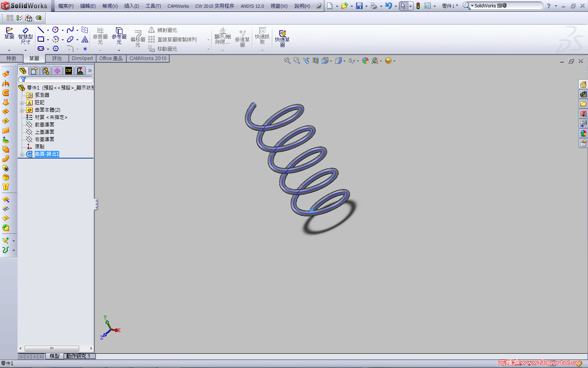The width and height of the screenshot is (588, 368).
Task: Switch to the DimXpert command tab
Action: (x=82, y=58)
